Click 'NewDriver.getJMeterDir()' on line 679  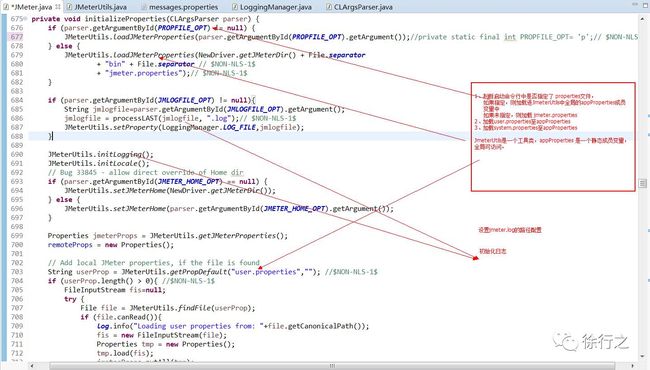[247, 55]
